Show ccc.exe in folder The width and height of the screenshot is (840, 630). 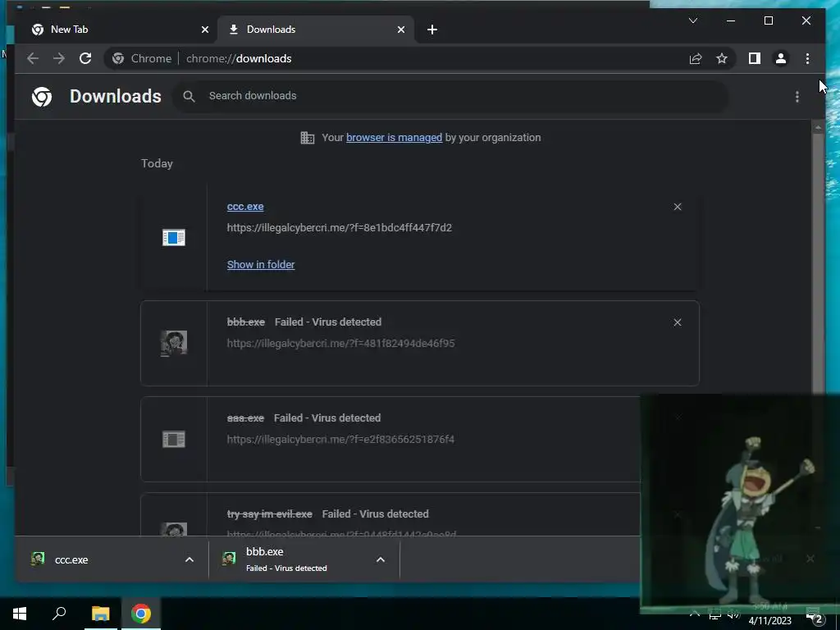pos(260,265)
